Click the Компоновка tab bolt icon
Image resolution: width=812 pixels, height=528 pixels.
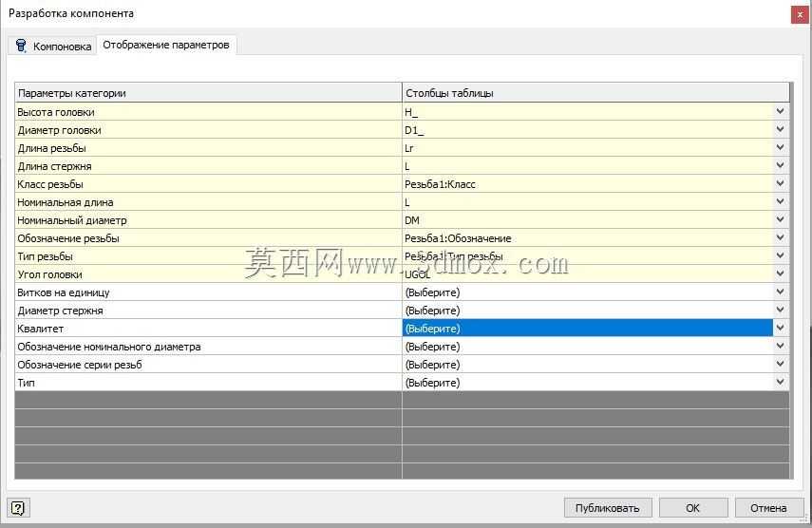(x=21, y=46)
